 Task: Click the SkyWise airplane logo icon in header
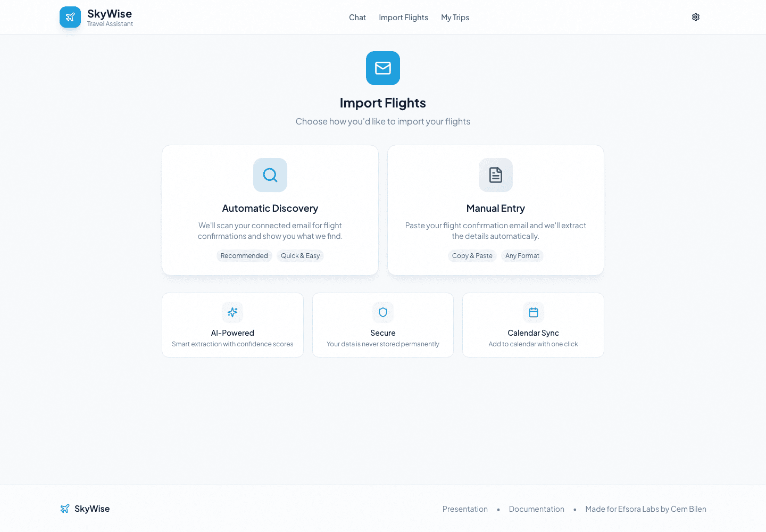70,17
